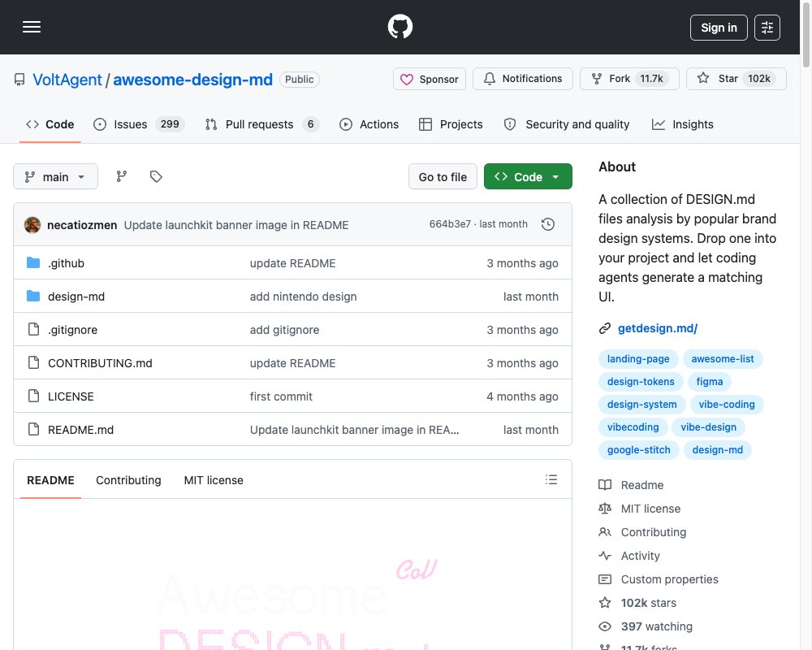Image resolution: width=812 pixels, height=650 pixels.
Task: Click the branches icon next to main
Action: (x=122, y=177)
